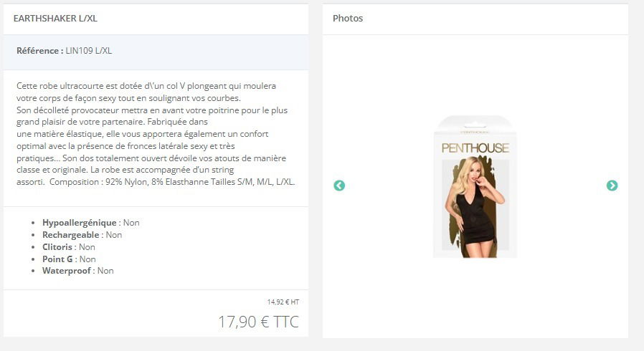The height and width of the screenshot is (351, 644).
Task: Click the 17,90 € TTC price
Action: (x=258, y=322)
